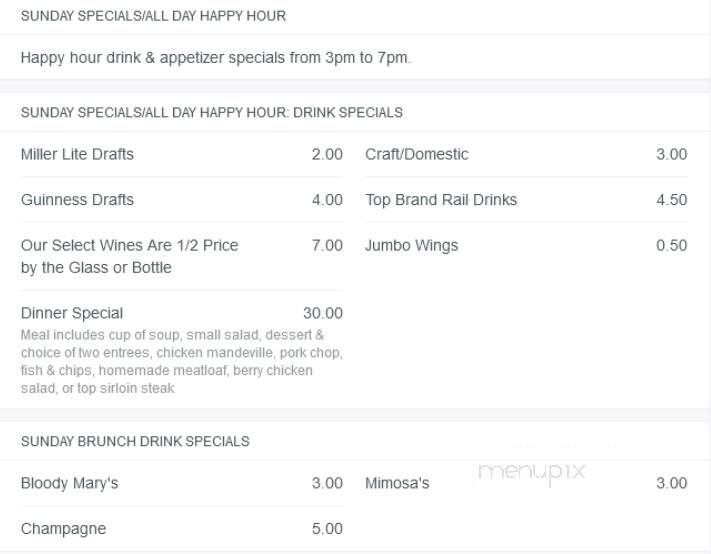Click the 30.00 Dinner Special price

(x=323, y=313)
